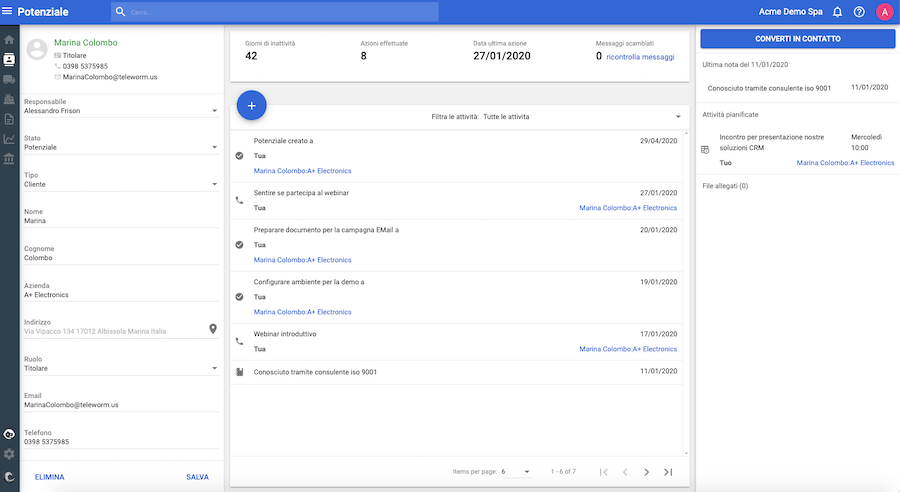Click 'File allegati (0)' label
The height and width of the screenshot is (492, 900).
click(x=725, y=186)
